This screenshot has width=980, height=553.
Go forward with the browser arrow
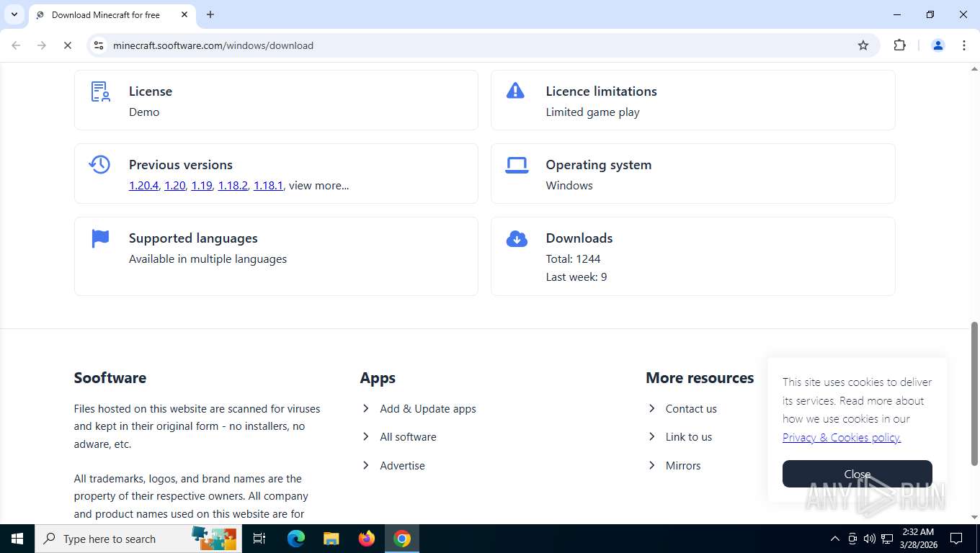click(42, 45)
